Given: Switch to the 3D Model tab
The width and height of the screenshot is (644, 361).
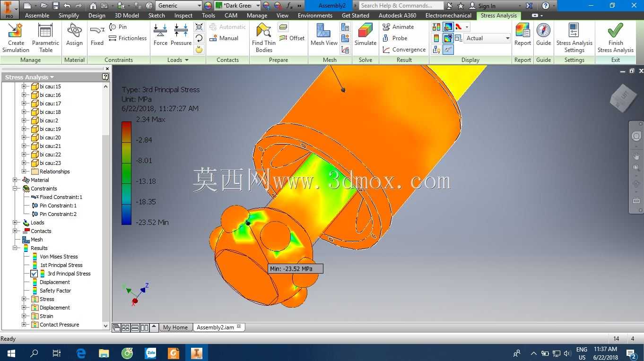Looking at the screenshot, I should [127, 16].
